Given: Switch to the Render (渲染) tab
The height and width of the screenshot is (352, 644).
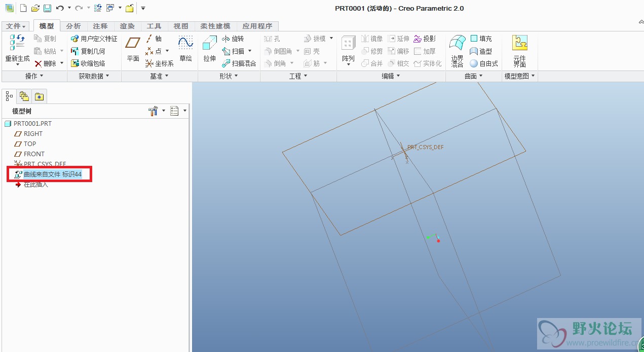Looking at the screenshot, I should tap(127, 26).
